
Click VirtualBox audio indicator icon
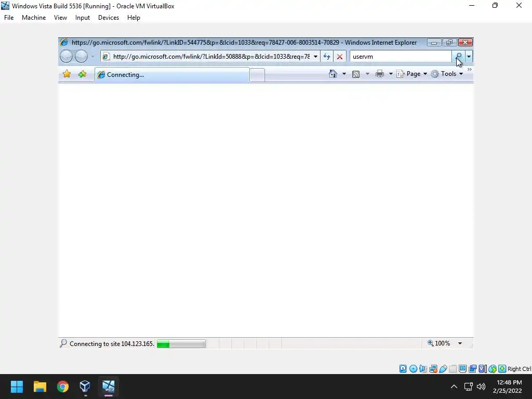(x=423, y=369)
